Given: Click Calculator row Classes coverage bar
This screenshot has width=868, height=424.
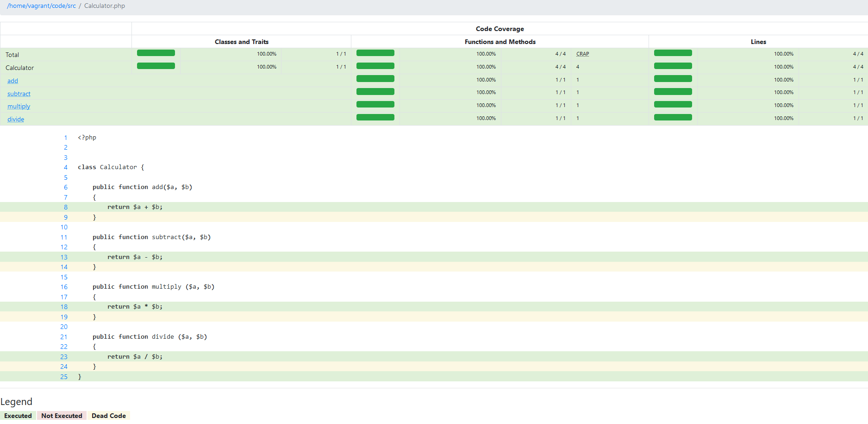Looking at the screenshot, I should (x=156, y=66).
